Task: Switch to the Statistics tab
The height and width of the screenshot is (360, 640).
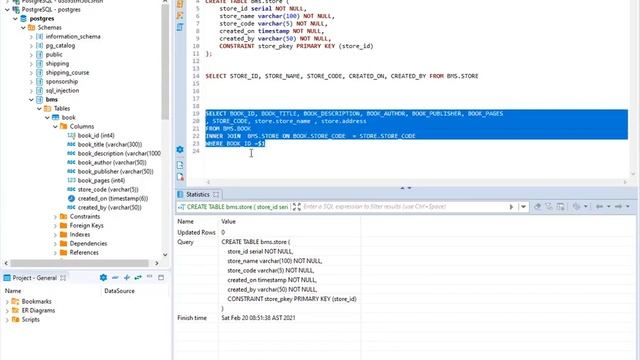Action: pos(198,194)
